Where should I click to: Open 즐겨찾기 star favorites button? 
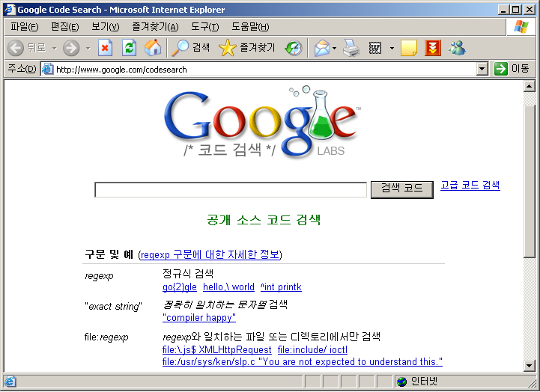[x=247, y=48]
